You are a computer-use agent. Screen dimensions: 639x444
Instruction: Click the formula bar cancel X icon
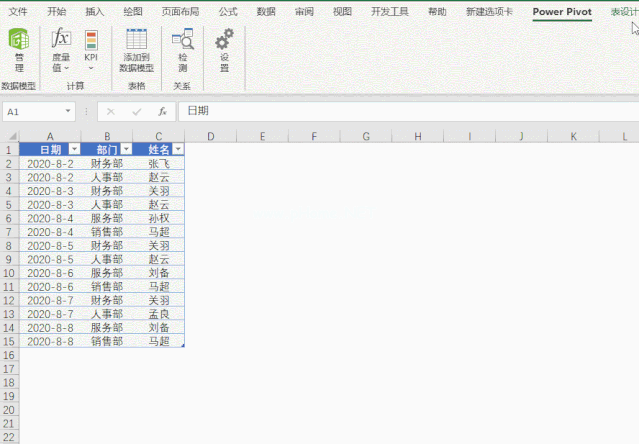point(111,112)
